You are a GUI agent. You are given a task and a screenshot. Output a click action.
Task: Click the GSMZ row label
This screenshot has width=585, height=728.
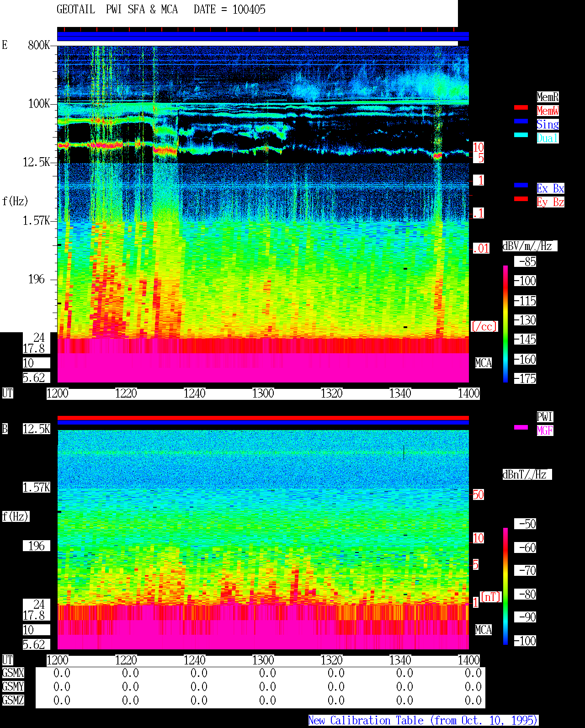point(13,700)
